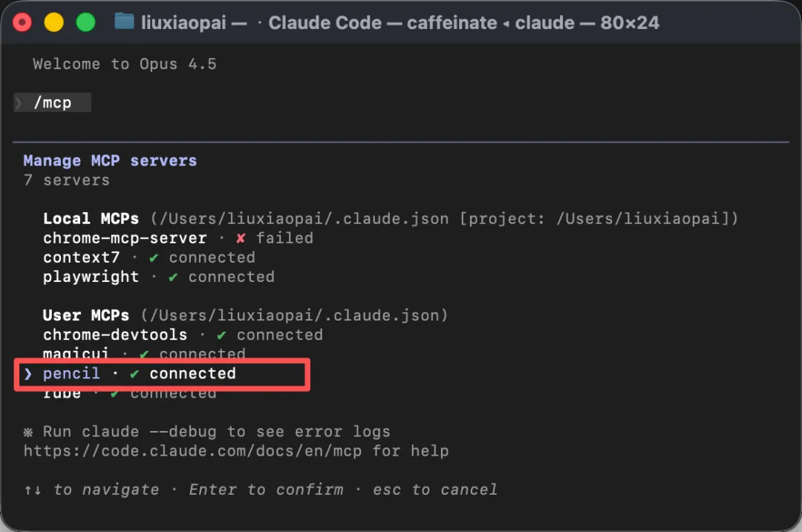
Task: Click the green zoom window button
Action: click(x=85, y=22)
